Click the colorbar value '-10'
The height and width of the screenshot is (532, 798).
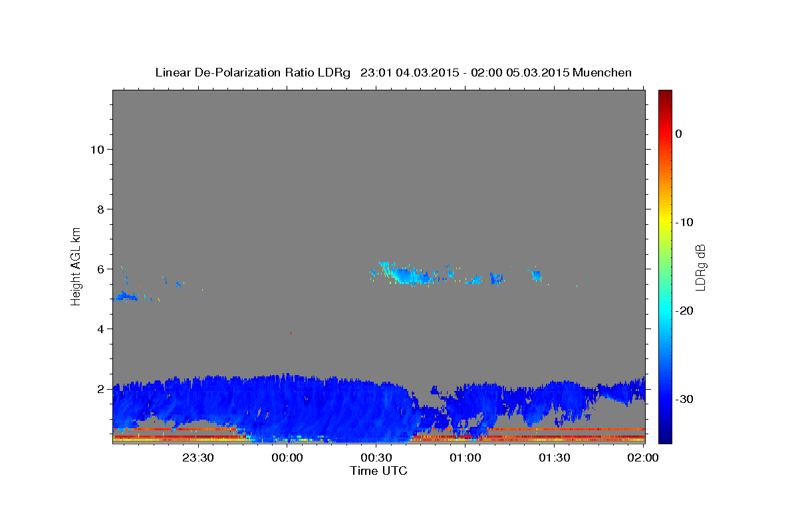pyautogui.click(x=685, y=222)
